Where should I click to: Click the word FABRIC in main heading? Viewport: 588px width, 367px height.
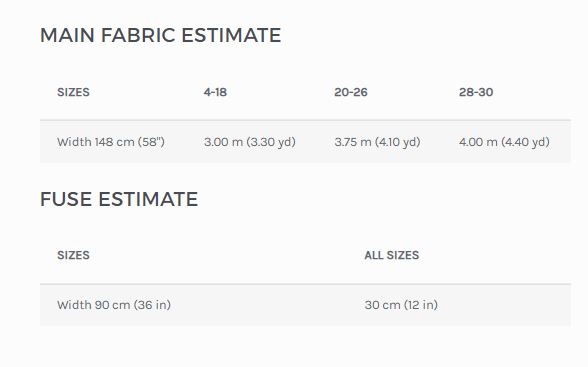point(138,35)
